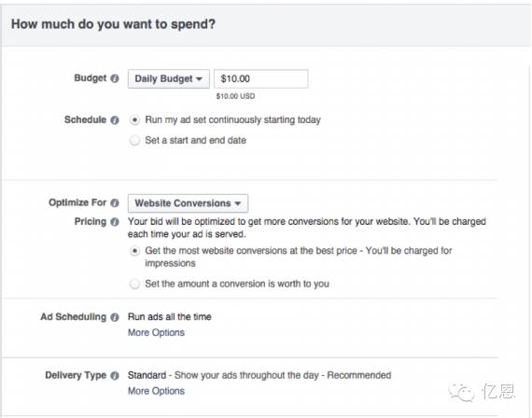Click More Options under Delivery Type

[156, 391]
